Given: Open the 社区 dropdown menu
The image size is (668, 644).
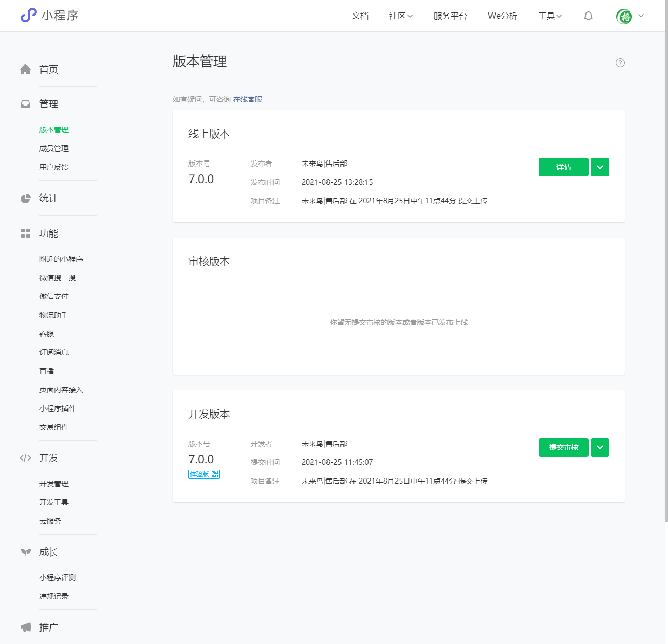Looking at the screenshot, I should (x=401, y=16).
